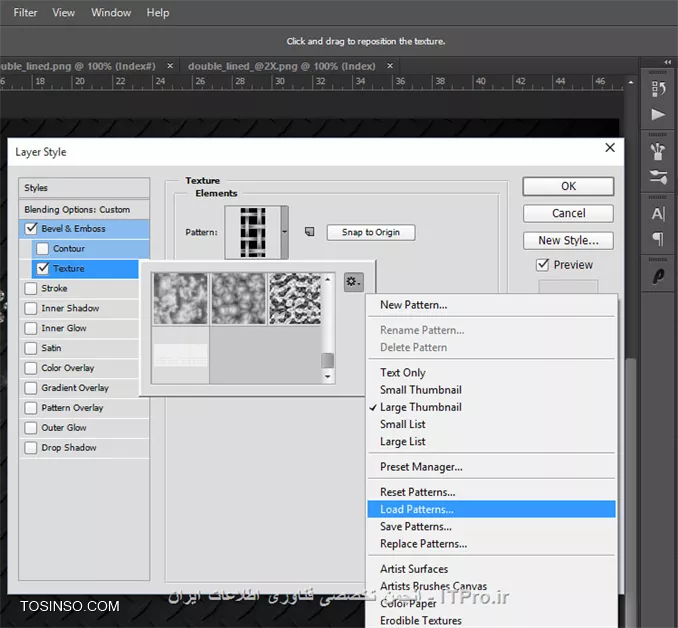This screenshot has width=678, height=628.
Task: Click the pattern list scrollbar thumb
Action: [x=328, y=360]
